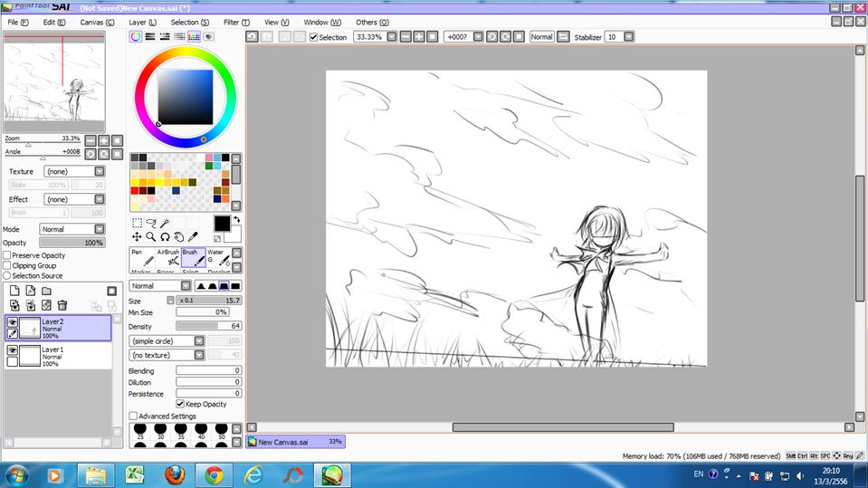Image resolution: width=868 pixels, height=488 pixels.
Task: Select the Magic Wand tool
Action: (165, 224)
